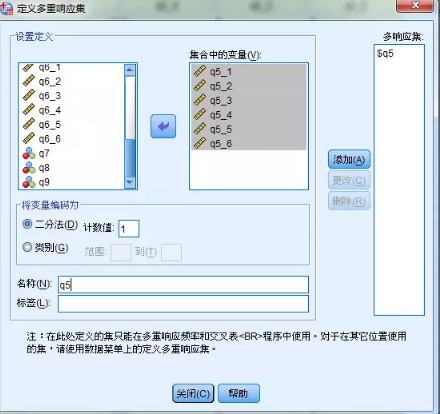Choose the 二分法(D) dichotomies radio button
Image resolution: width=440 pixels, height=414 pixels.
[27, 224]
